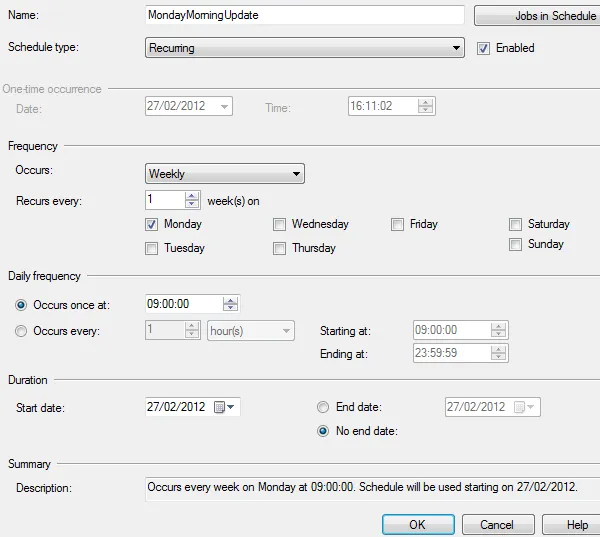Decrease the Recur every weeks spinner value
This screenshot has height=537, width=600.
(x=193, y=205)
